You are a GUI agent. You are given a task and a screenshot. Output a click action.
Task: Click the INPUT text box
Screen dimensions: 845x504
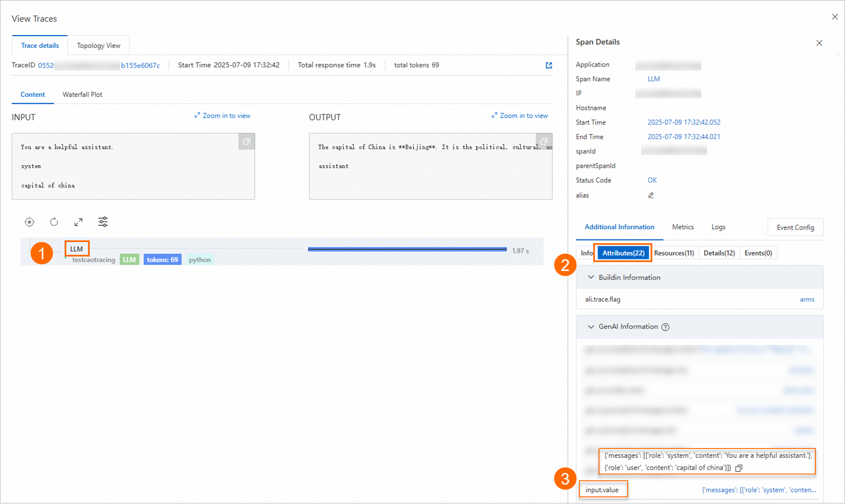(134, 166)
